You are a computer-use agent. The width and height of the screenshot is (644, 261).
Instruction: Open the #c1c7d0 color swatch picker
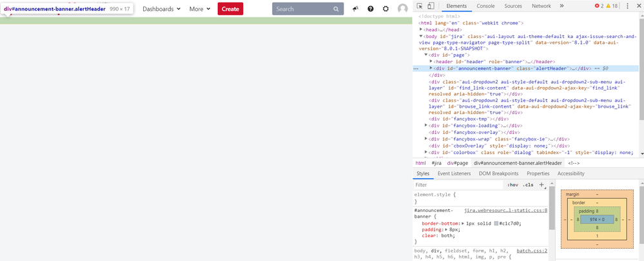(496, 223)
